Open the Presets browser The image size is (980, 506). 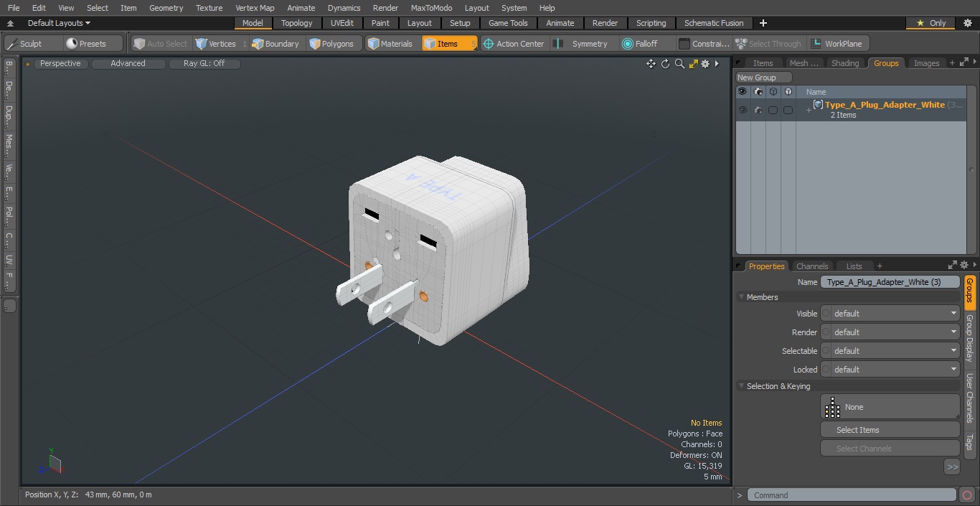point(93,44)
